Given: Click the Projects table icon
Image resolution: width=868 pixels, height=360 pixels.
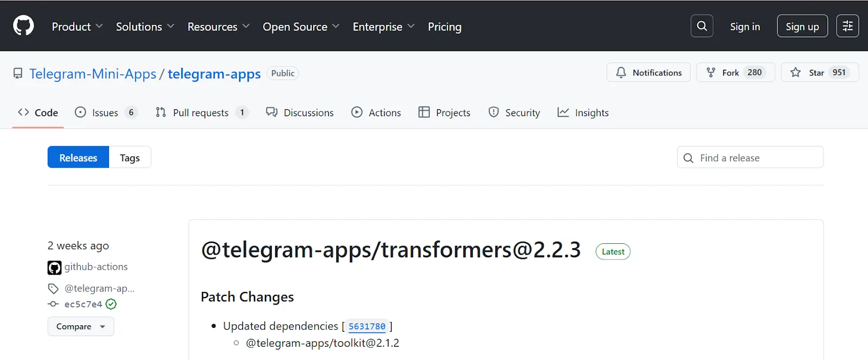Looking at the screenshot, I should click(424, 112).
